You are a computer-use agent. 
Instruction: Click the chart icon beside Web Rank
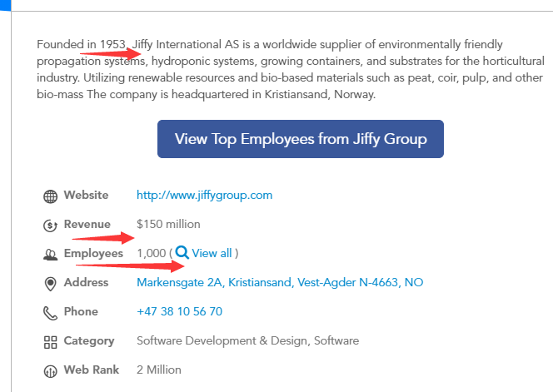pos(51,371)
